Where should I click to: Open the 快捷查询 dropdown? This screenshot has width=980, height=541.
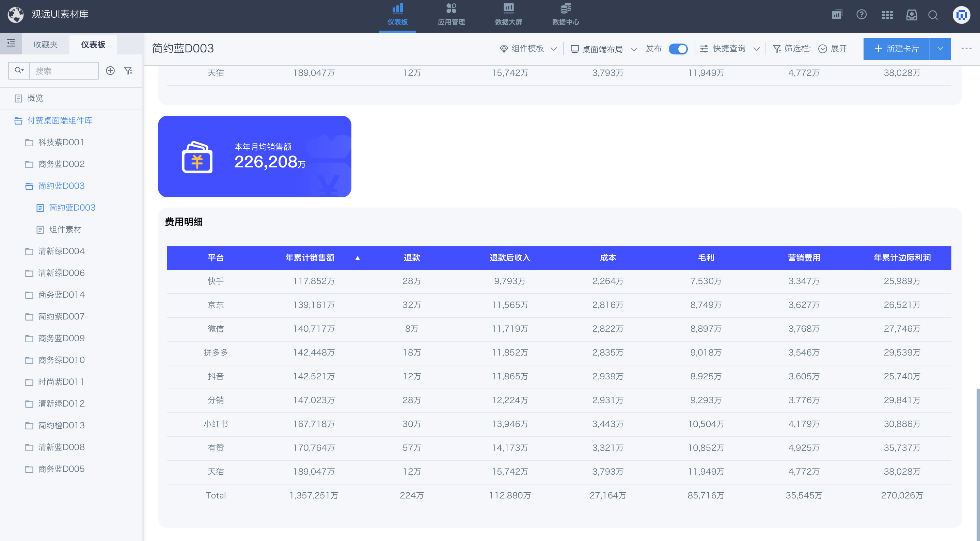729,49
